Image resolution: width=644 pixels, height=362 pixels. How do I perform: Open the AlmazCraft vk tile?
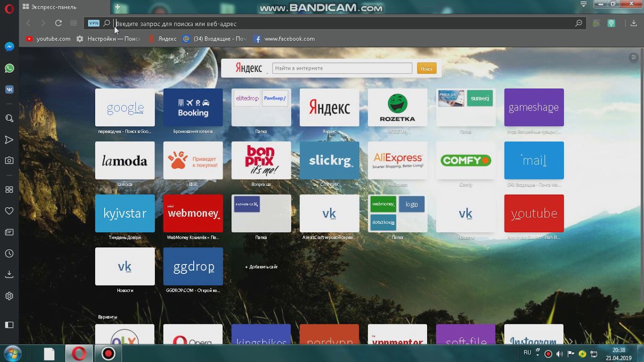330,213
